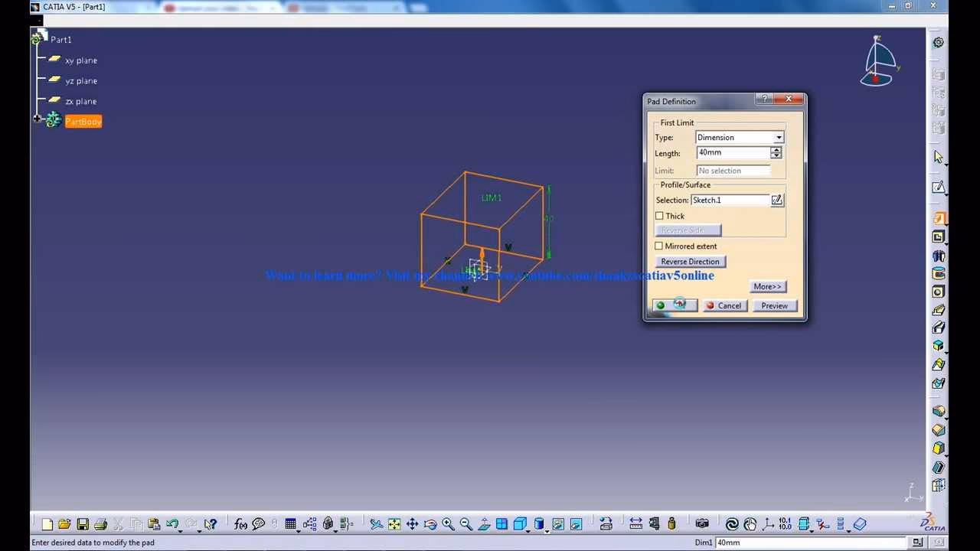Select the Zoom In tool

coord(448,525)
